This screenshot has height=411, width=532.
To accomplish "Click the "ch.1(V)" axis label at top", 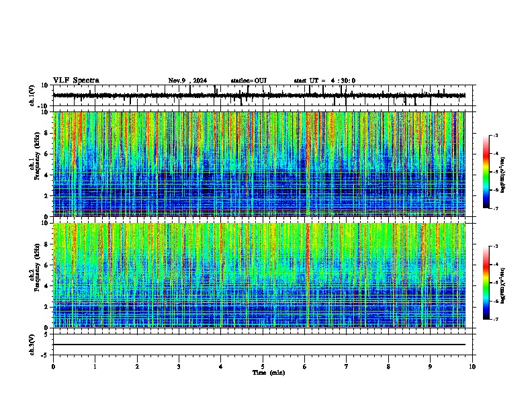I will [x=32, y=95].
